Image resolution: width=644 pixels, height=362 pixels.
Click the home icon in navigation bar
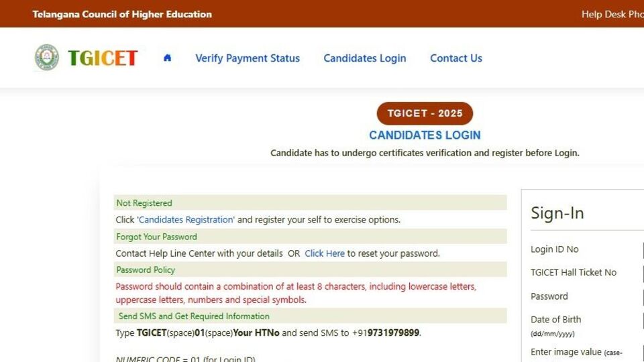167,58
